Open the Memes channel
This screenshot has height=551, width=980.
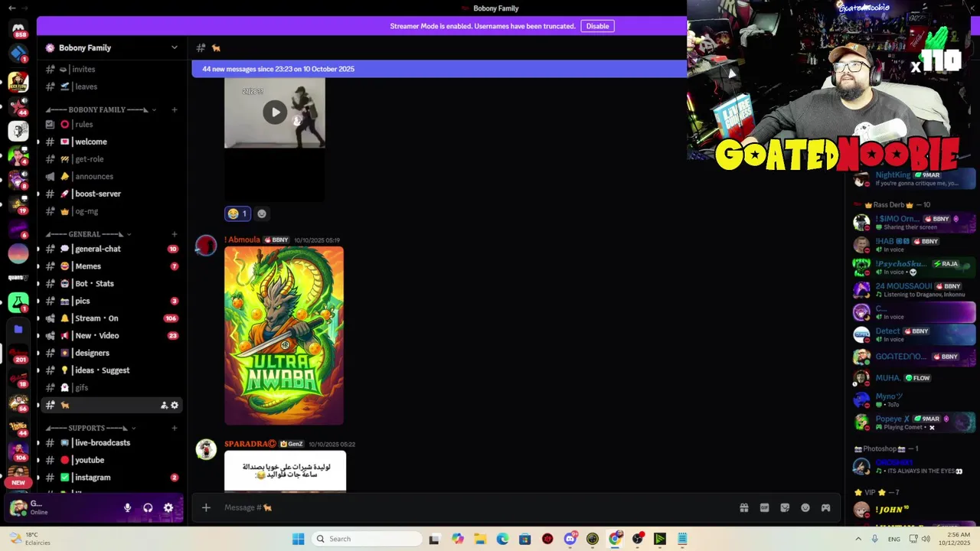click(x=112, y=266)
